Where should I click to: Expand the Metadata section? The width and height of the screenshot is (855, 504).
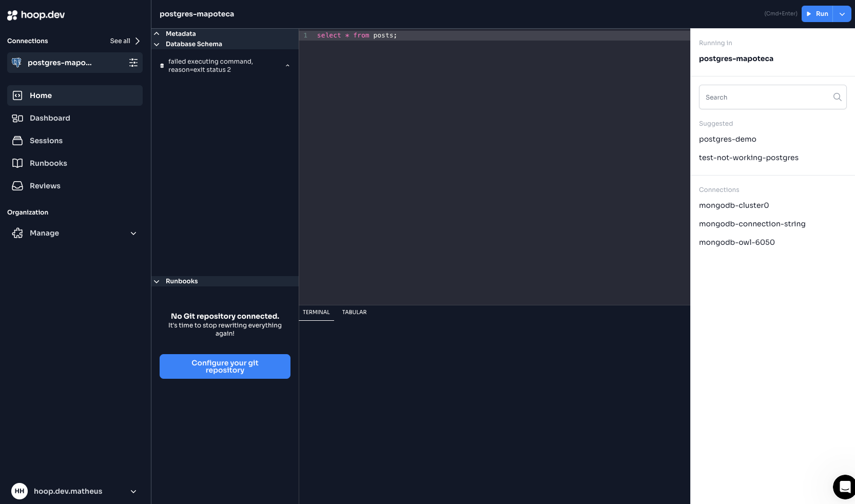(x=157, y=34)
